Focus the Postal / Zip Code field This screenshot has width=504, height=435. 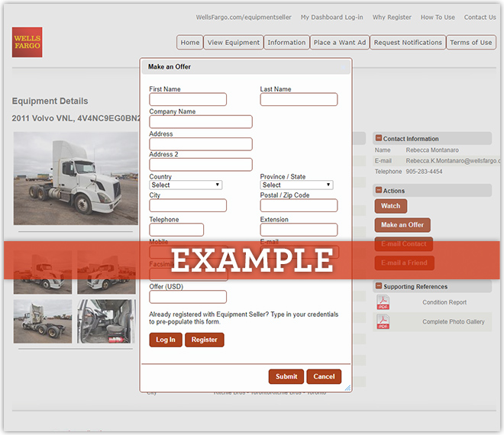pyautogui.click(x=299, y=205)
